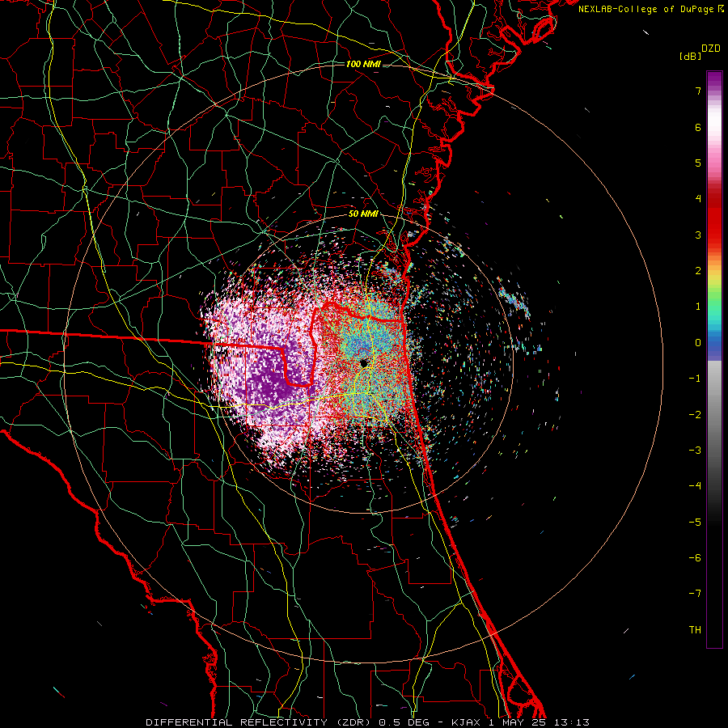This screenshot has height=728, width=728.
Task: Click the 4 dB value on color scale
Action: tap(698, 199)
